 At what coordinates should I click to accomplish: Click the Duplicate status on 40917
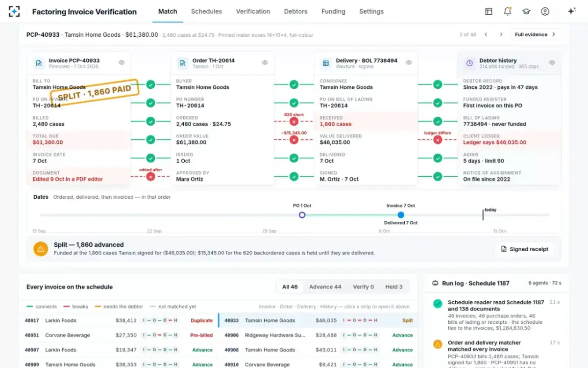(x=201, y=320)
